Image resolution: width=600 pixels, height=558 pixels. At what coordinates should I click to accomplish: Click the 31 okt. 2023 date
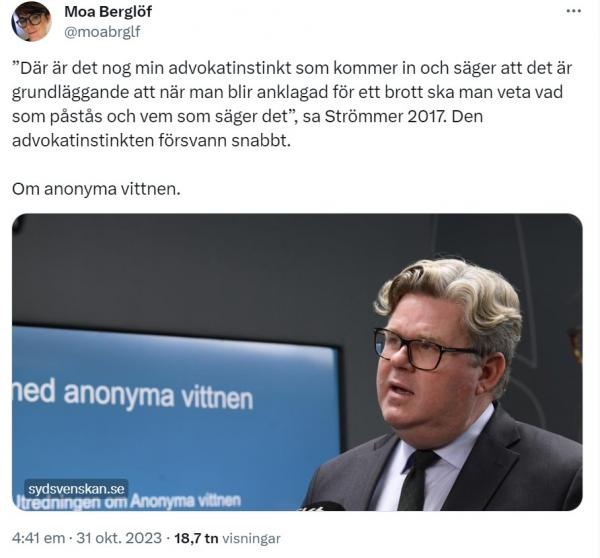coord(119,538)
